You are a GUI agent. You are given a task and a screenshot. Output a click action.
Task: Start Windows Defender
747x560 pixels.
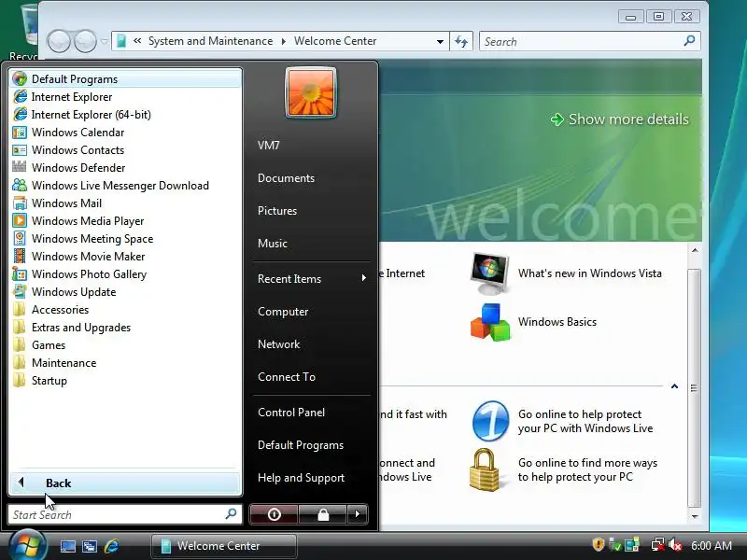click(x=126, y=168)
